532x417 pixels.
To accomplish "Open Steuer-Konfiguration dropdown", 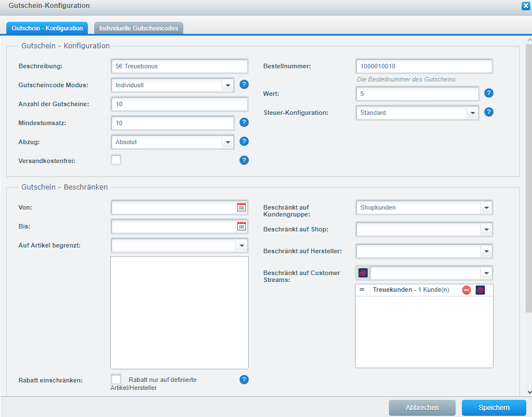I will coord(473,113).
